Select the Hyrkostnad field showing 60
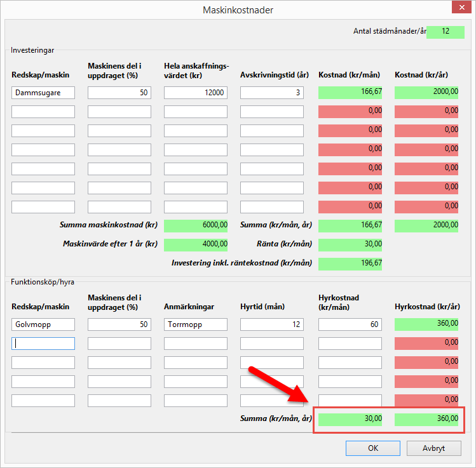 pyautogui.click(x=350, y=324)
